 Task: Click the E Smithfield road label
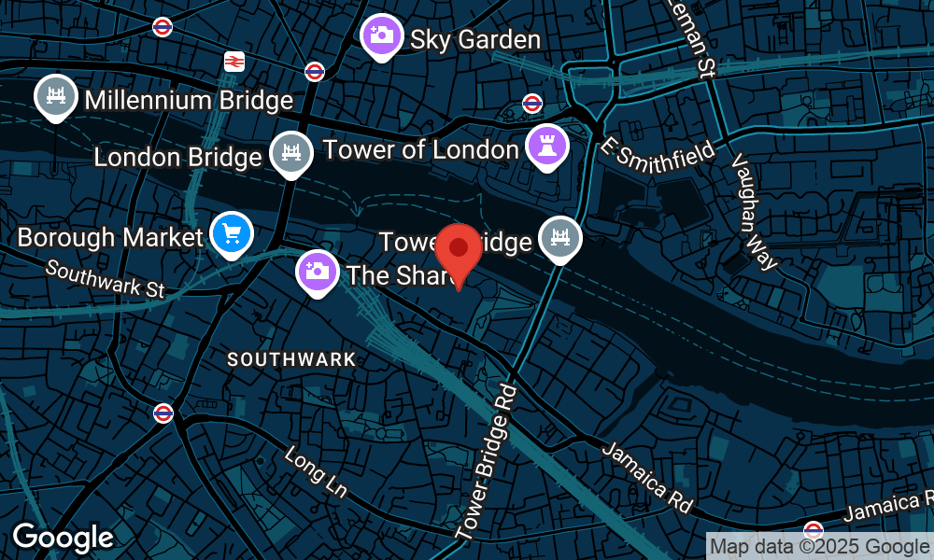tap(657, 156)
